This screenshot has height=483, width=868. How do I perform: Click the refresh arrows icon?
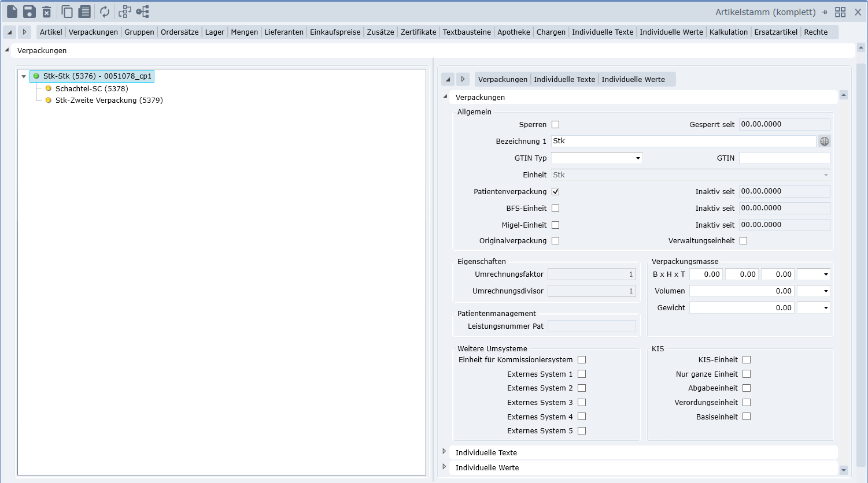(105, 12)
